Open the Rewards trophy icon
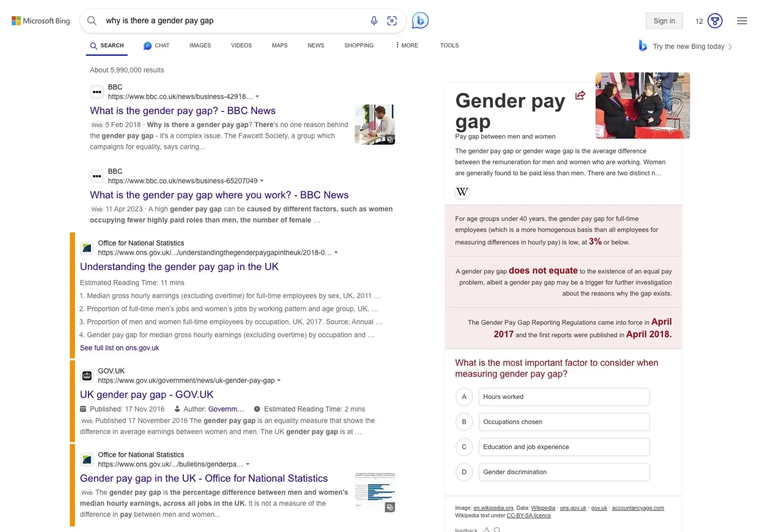This screenshot has height=532, width=763. click(x=715, y=21)
